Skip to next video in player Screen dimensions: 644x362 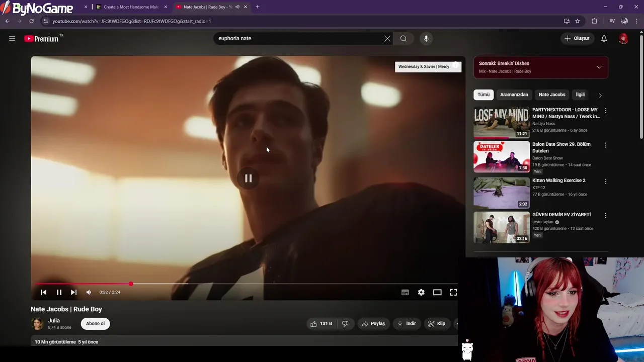pos(73,292)
